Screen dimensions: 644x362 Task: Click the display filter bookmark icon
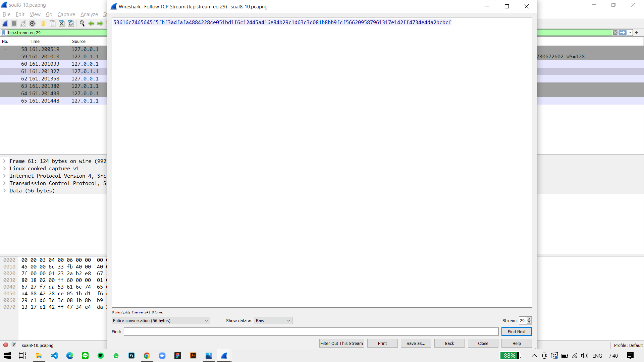(4, 33)
